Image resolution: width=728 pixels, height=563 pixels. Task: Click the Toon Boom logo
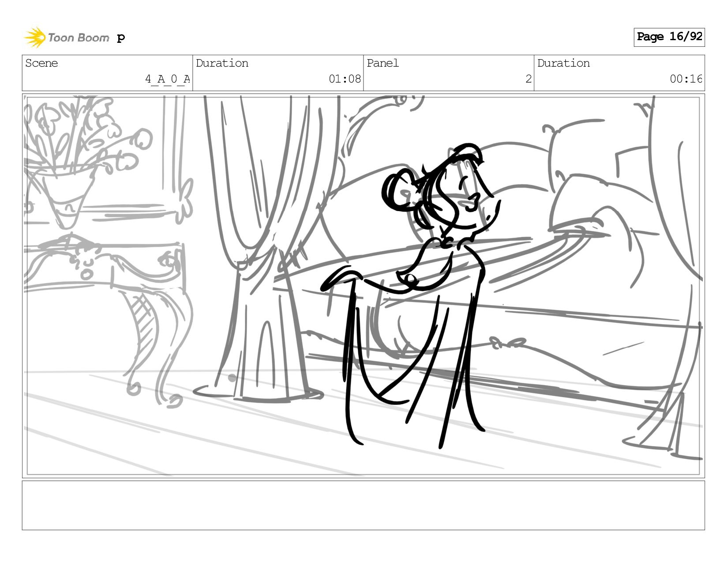(x=66, y=38)
